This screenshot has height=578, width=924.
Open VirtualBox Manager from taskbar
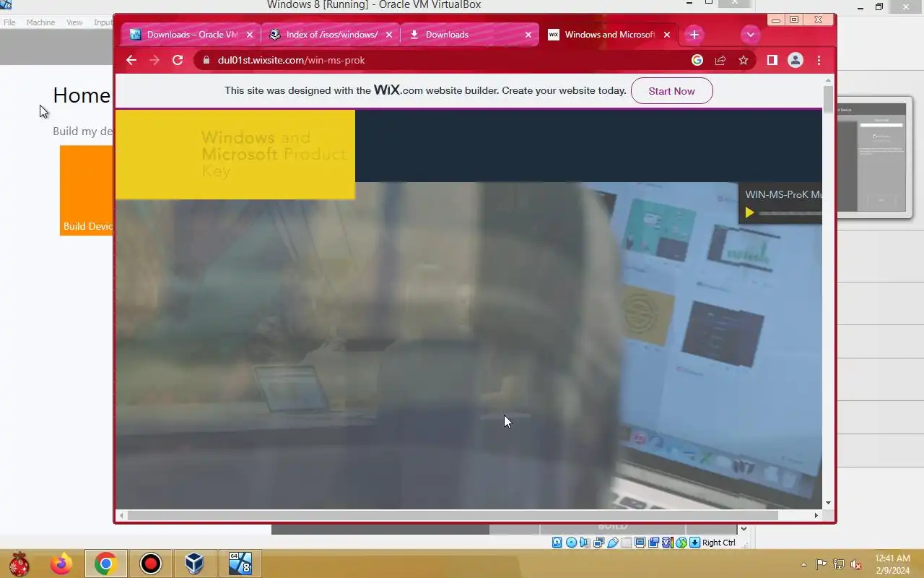coord(194,564)
